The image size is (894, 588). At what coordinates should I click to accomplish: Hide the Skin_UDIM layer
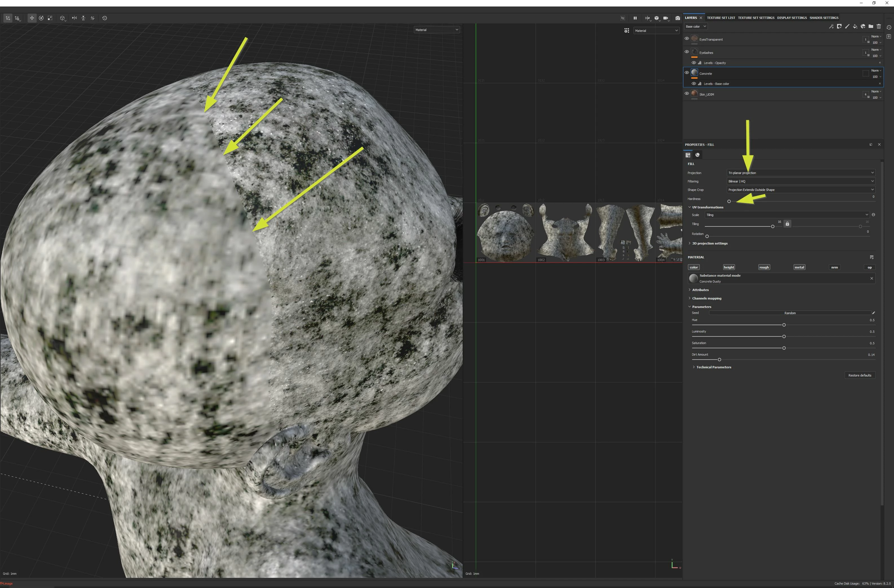687,94
